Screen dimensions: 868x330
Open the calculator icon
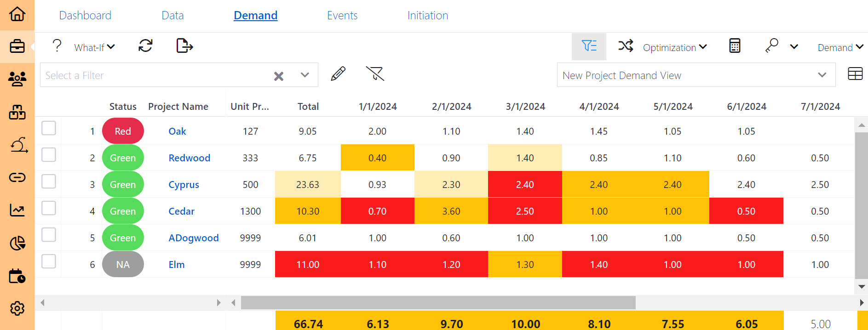point(735,46)
